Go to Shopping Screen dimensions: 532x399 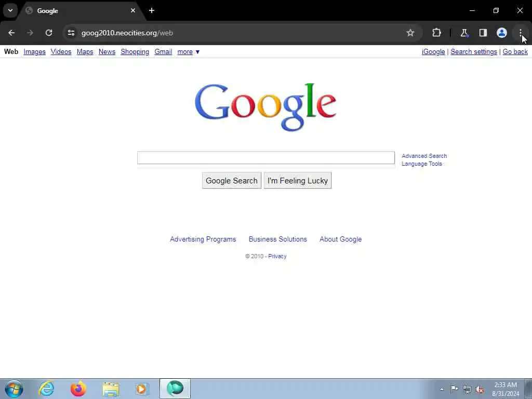[135, 51]
